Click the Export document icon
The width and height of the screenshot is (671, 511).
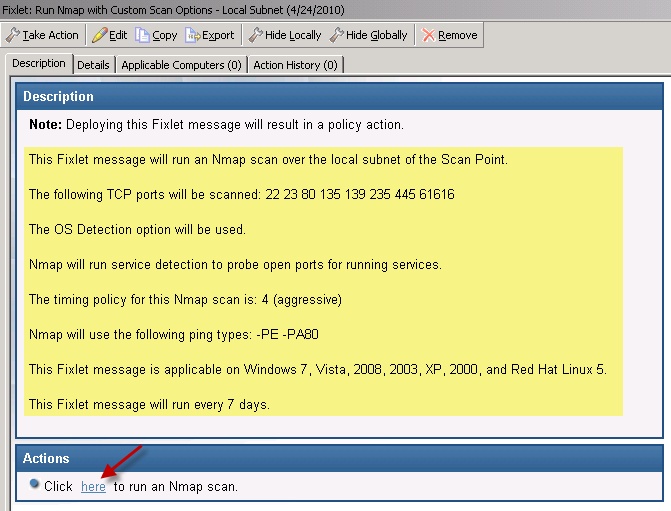(x=192, y=35)
